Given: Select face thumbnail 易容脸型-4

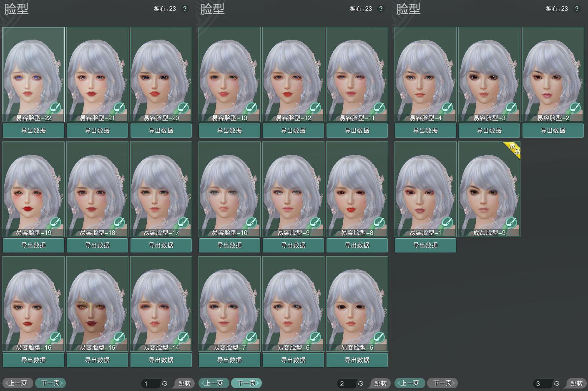Looking at the screenshot, I should pyautogui.click(x=426, y=74).
